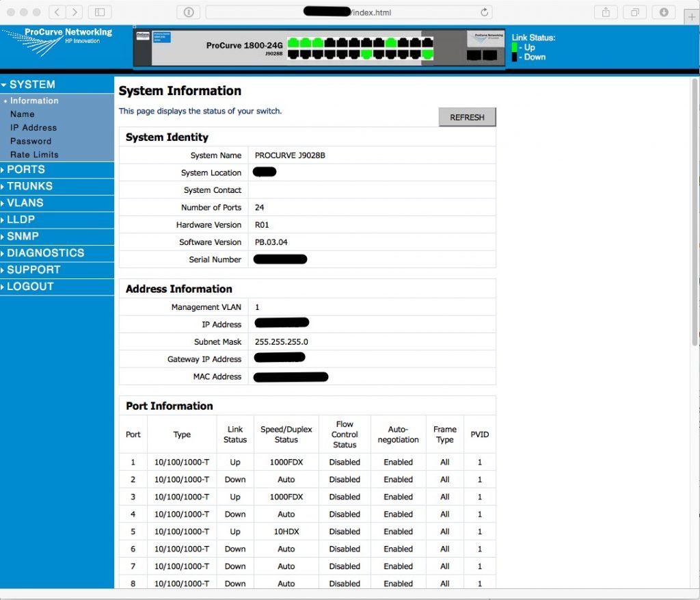Screen dimensions: 700x600
Task: Select the system name 'PROCURVE J9028B'
Action: 290,155
